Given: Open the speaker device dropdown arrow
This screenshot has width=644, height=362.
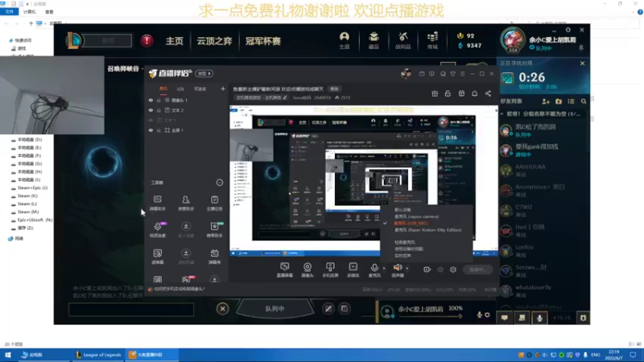Looking at the screenshot, I should pos(407,269).
